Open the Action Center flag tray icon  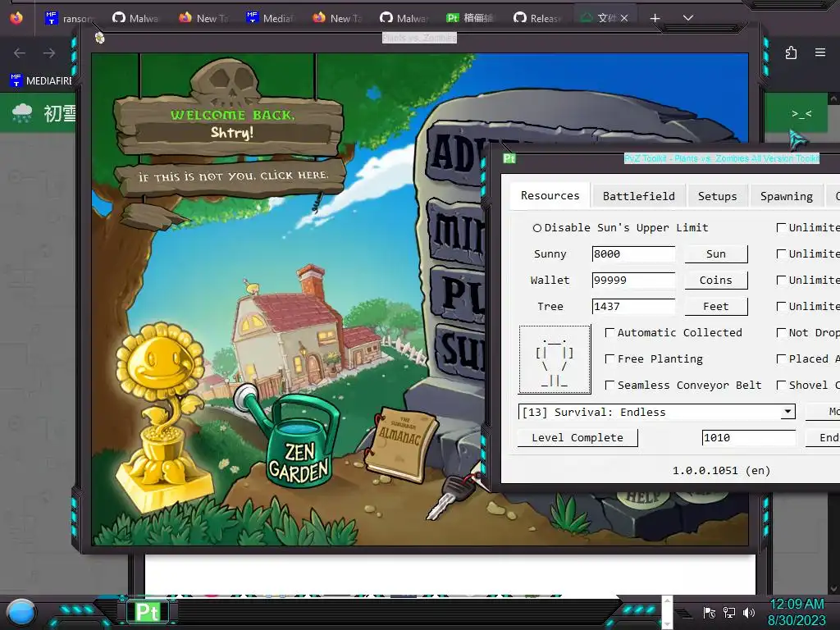710,613
